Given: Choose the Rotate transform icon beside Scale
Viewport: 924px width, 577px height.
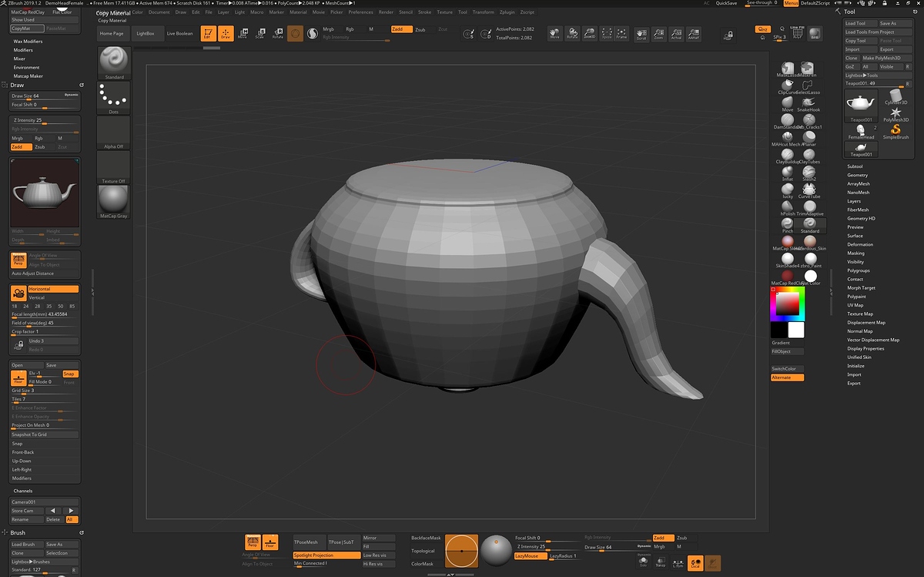Looking at the screenshot, I should 277,34.
